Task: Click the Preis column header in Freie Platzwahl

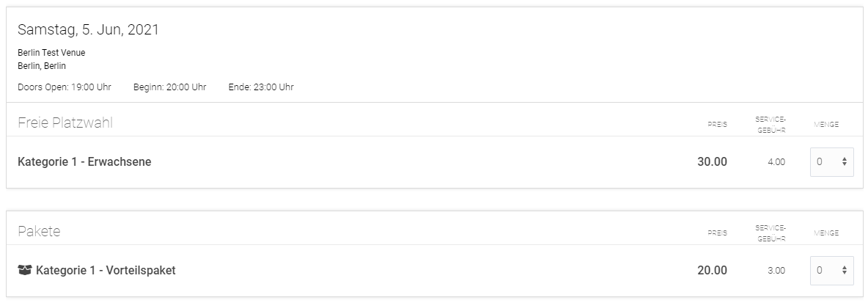Action: [717, 125]
